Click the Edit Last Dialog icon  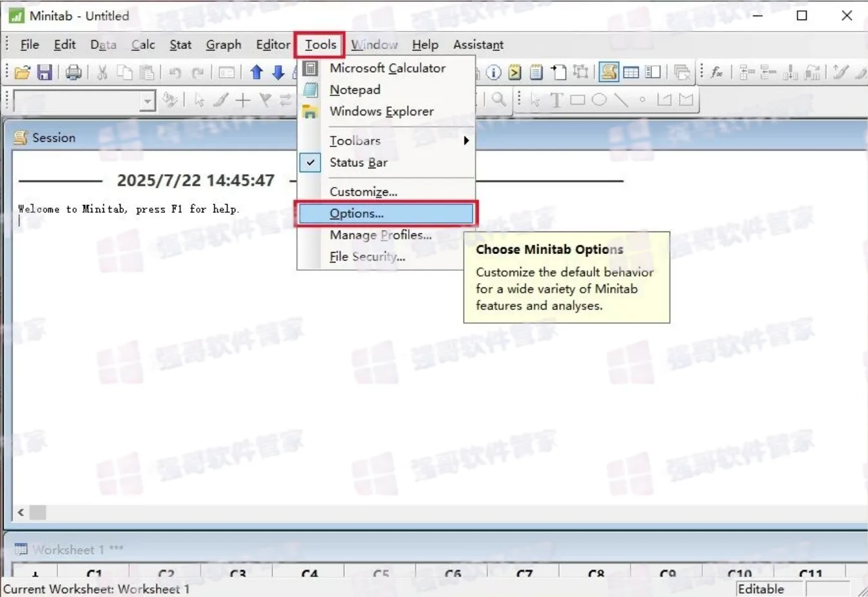tap(226, 72)
